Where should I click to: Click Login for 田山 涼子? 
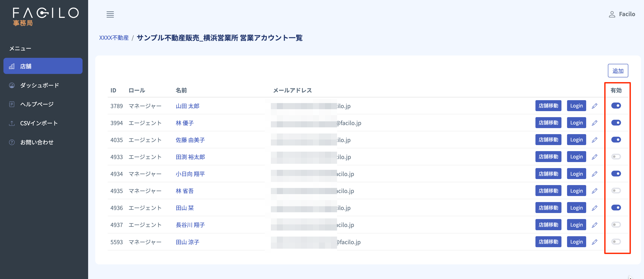pyautogui.click(x=576, y=242)
